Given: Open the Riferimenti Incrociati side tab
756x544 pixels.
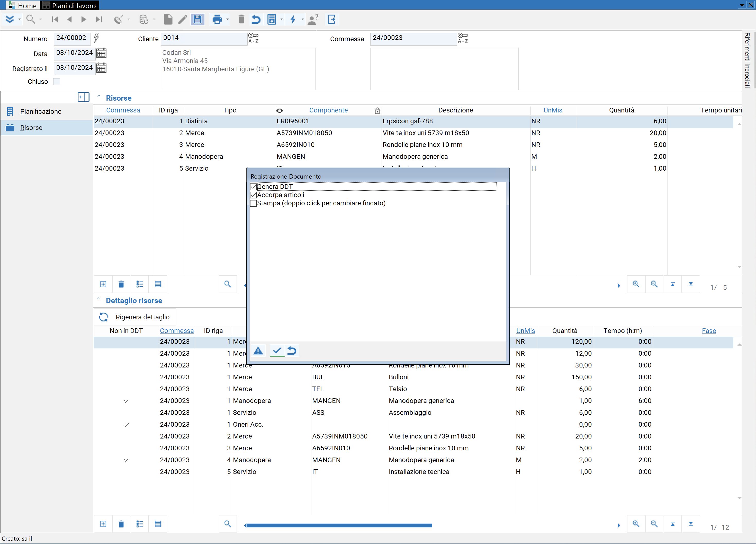Looking at the screenshot, I should coord(747,60).
